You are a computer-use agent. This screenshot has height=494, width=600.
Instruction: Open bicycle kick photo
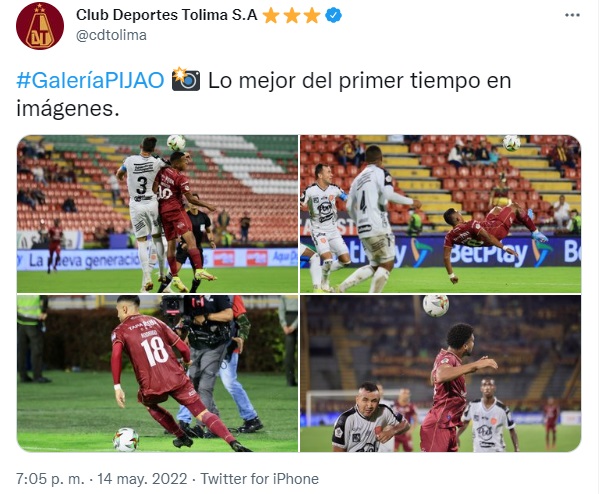point(440,214)
